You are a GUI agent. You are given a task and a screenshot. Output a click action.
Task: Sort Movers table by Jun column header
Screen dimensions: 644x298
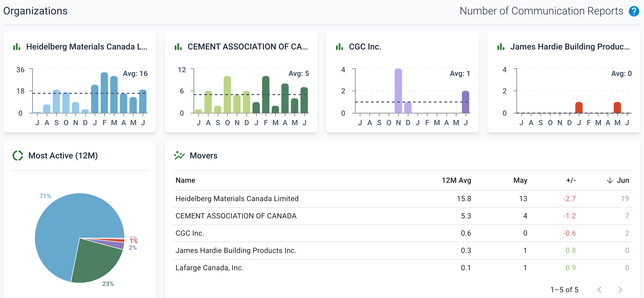[623, 180]
